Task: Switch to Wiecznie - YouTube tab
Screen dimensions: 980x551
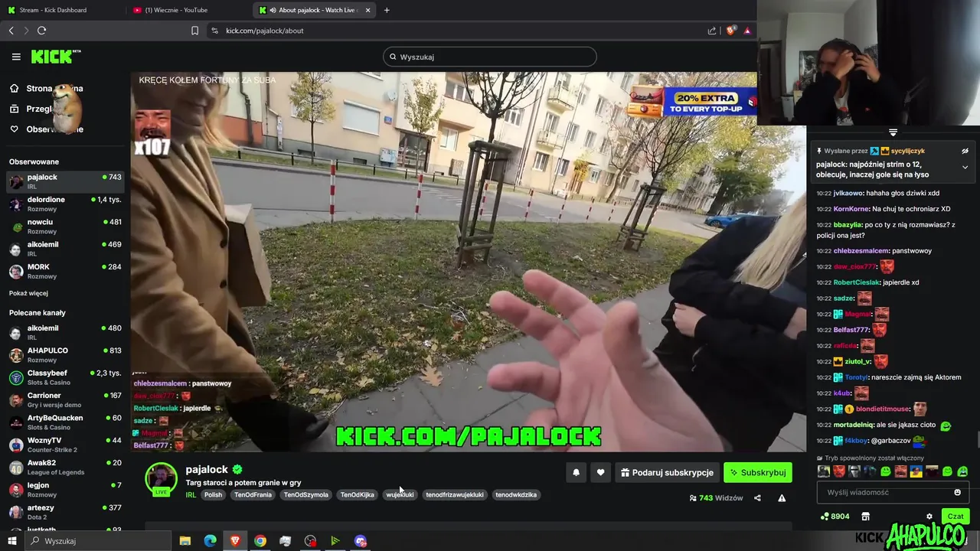Action: click(188, 10)
